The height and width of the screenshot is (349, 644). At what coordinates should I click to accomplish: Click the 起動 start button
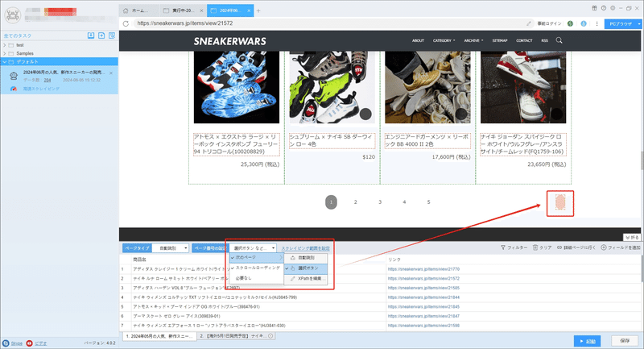coord(588,341)
